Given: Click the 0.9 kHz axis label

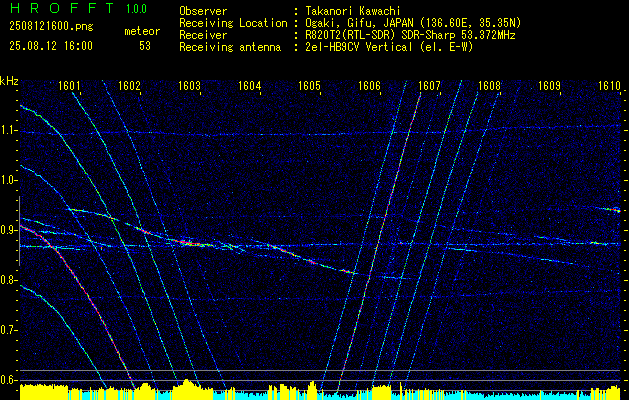Looking at the screenshot, I should pyautogui.click(x=9, y=230).
